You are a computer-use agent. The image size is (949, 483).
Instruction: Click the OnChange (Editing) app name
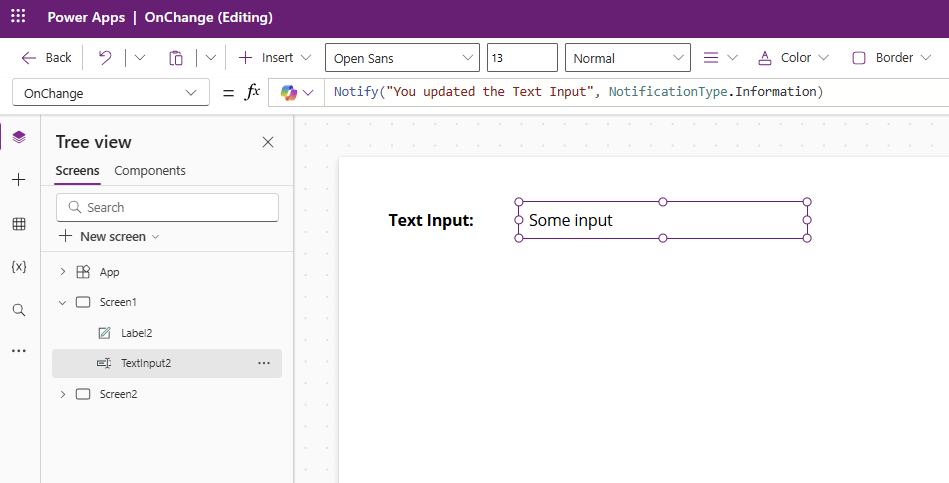tap(208, 18)
